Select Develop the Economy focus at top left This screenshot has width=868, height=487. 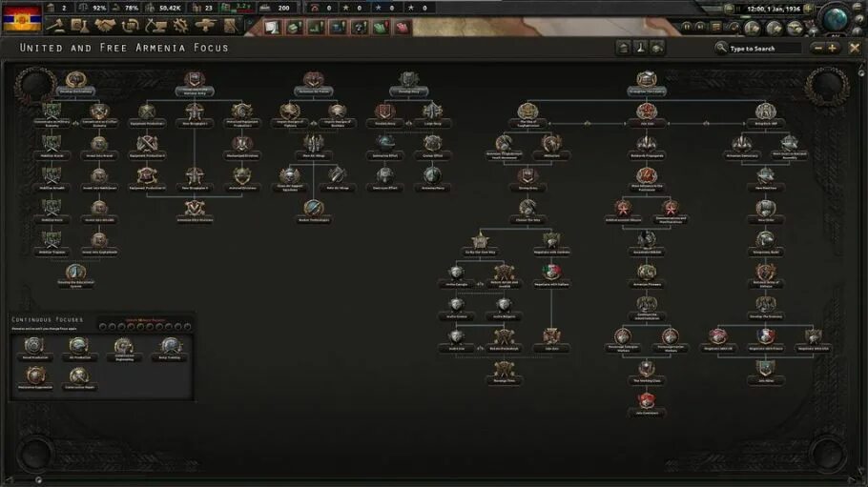(x=76, y=83)
